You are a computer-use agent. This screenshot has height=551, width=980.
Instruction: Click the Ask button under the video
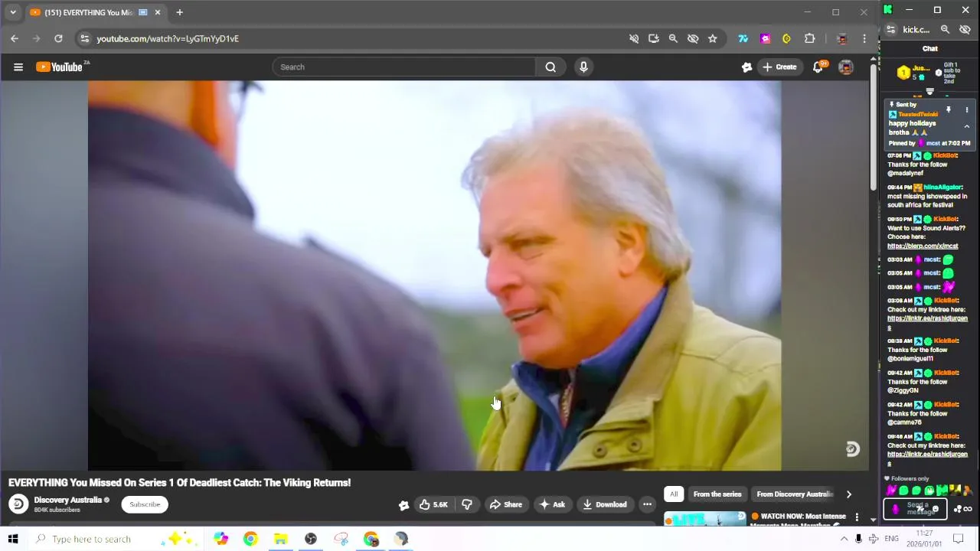tap(552, 504)
